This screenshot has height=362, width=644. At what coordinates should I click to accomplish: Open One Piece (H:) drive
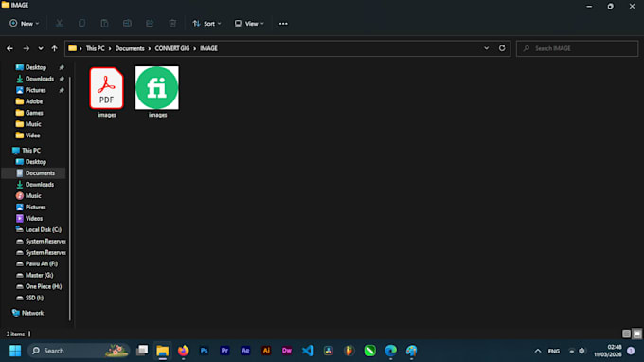click(44, 286)
